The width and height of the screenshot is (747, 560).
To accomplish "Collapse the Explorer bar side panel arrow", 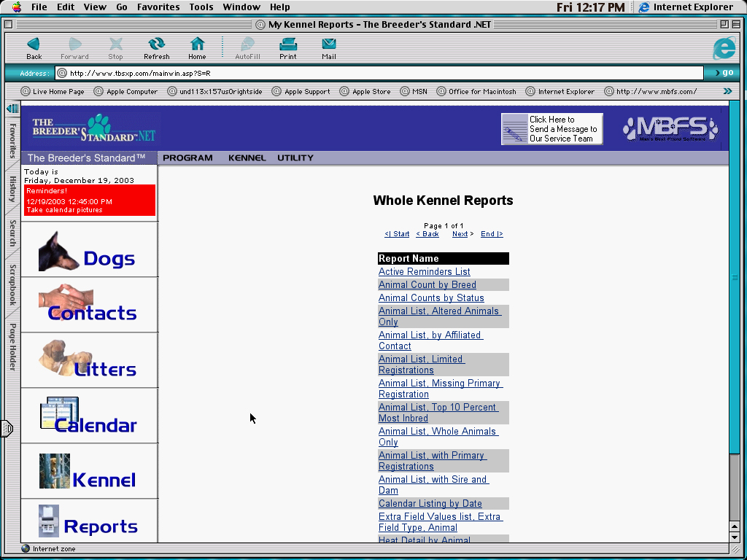I will (12, 109).
